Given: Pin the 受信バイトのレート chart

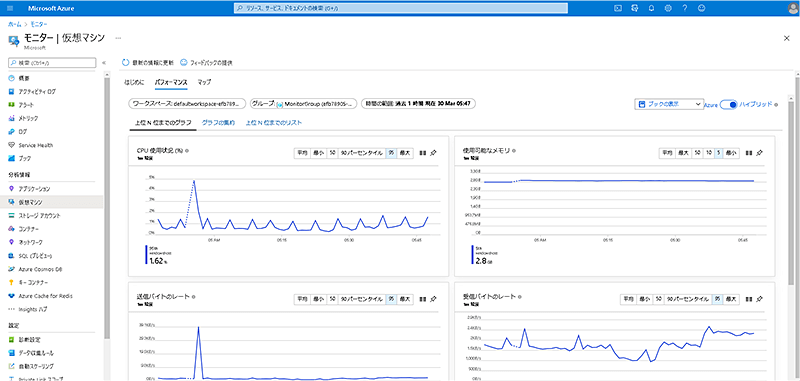Looking at the screenshot, I should pyautogui.click(x=760, y=299).
